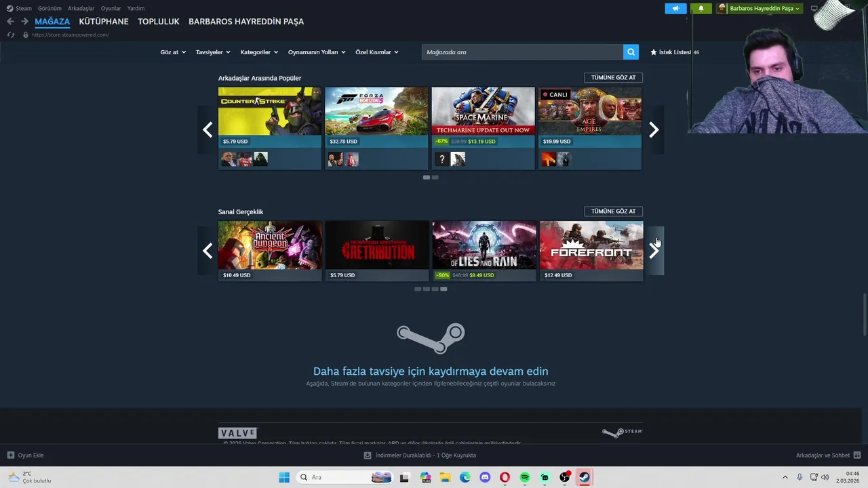Screen dimensions: 868x488
Task: Open the Age of Empires game card
Action: (590, 128)
